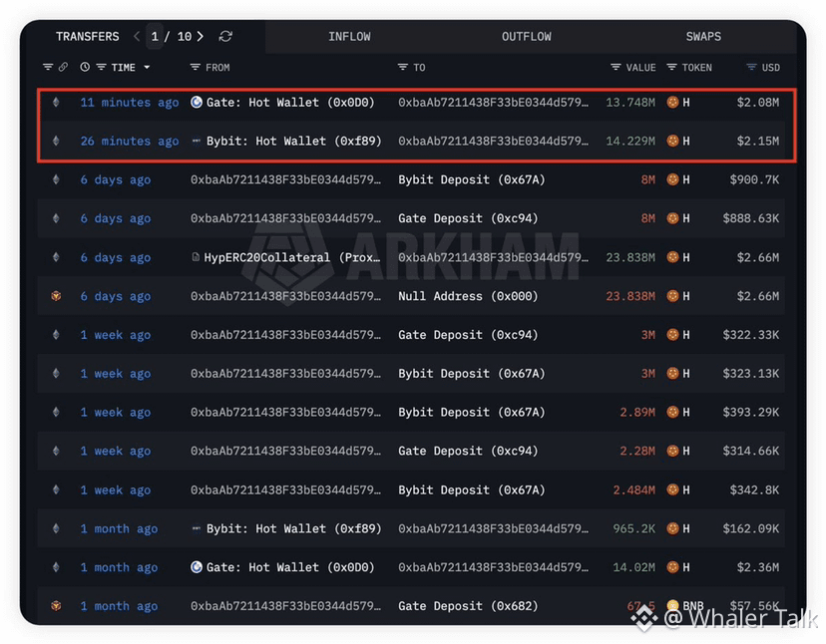Screen dimensions: 826x644
Task: Click H token icon in $2.08M row
Action: [x=672, y=102]
